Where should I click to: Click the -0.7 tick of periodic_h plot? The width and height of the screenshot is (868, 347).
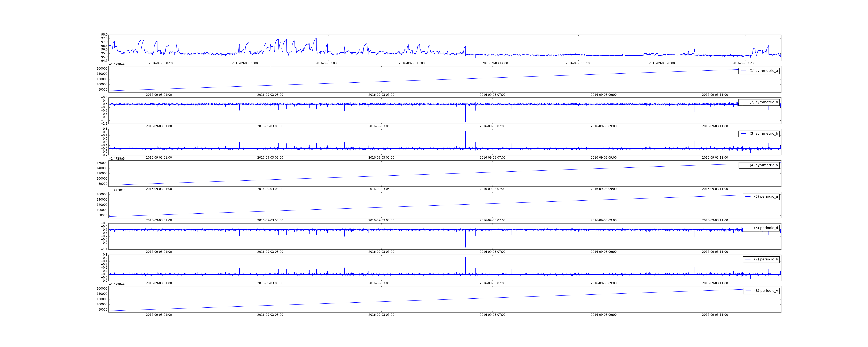coord(104,281)
